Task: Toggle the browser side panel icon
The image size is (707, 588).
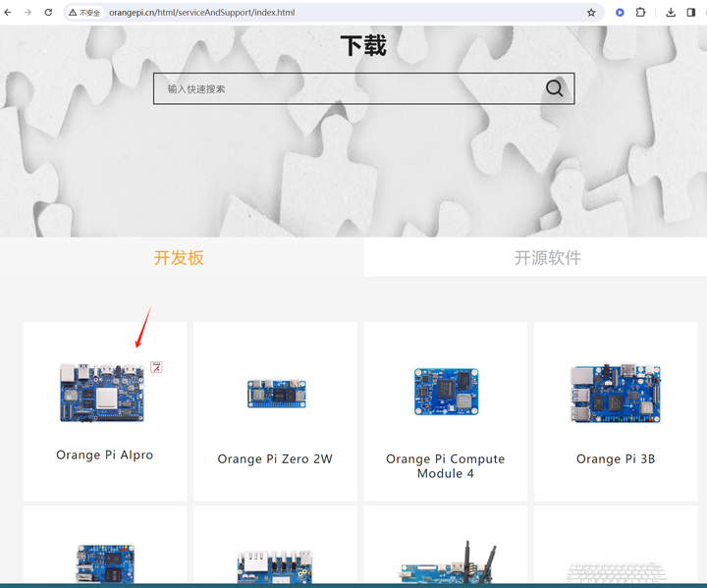Action: (690, 13)
